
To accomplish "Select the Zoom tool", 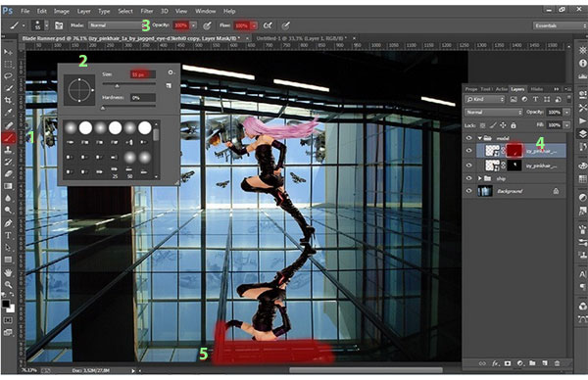I will point(8,285).
